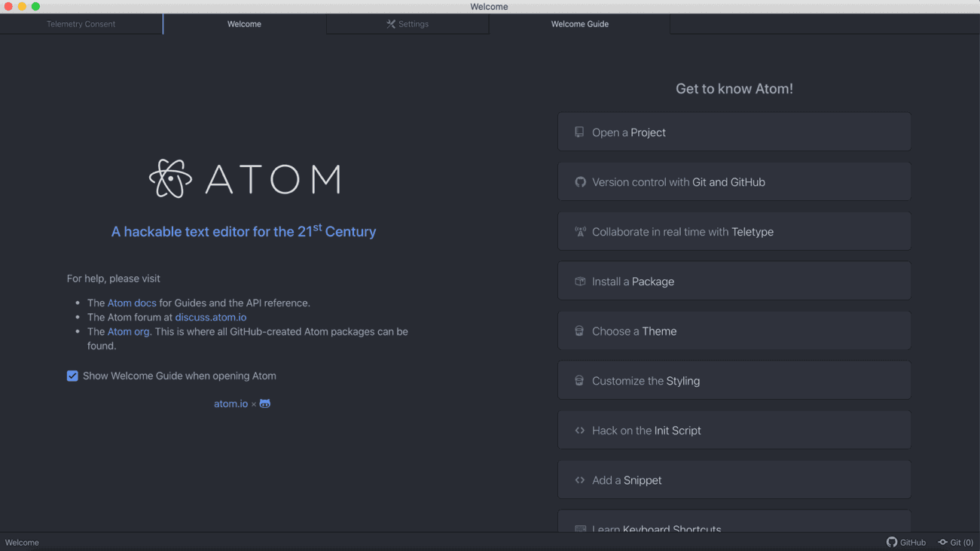Viewport: 980px width, 551px height.
Task: Follow the atom.io link
Action: coord(230,404)
